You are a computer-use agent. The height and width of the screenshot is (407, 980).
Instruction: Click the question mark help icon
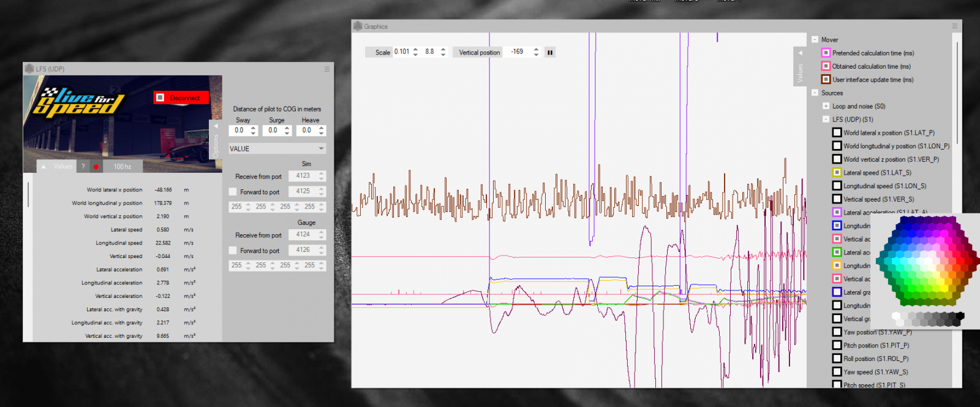coord(83,166)
